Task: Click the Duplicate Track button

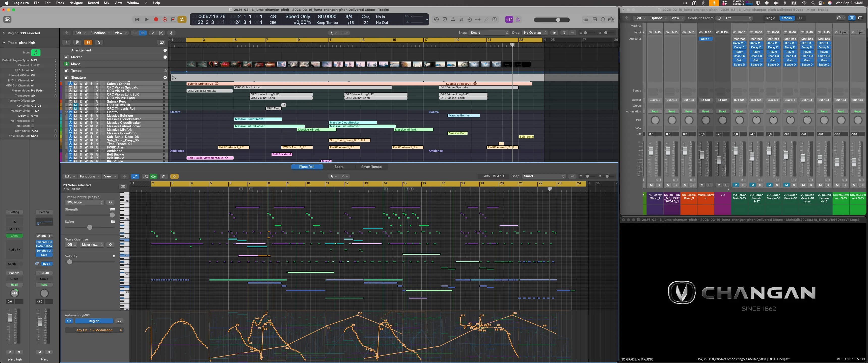Action: click(77, 42)
